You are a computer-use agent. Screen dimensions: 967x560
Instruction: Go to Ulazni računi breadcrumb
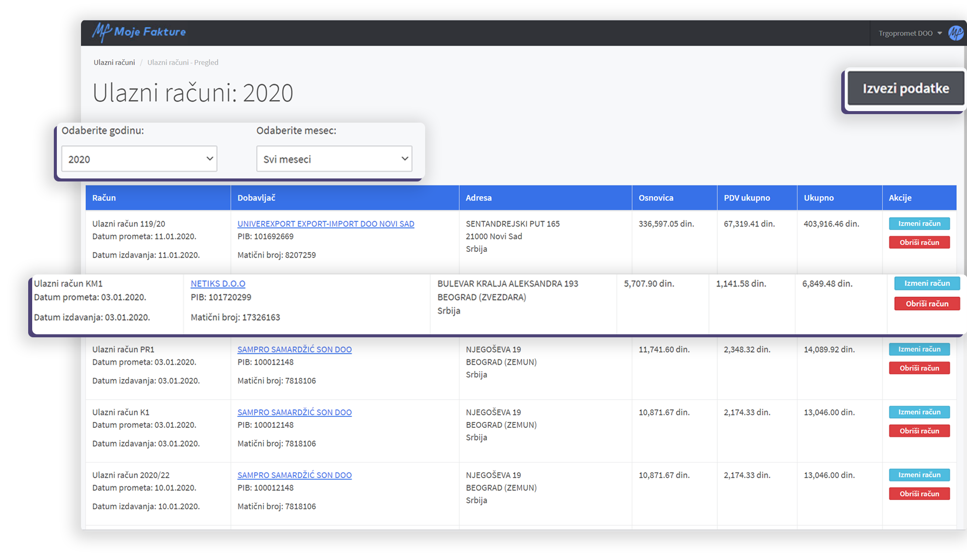pos(114,62)
